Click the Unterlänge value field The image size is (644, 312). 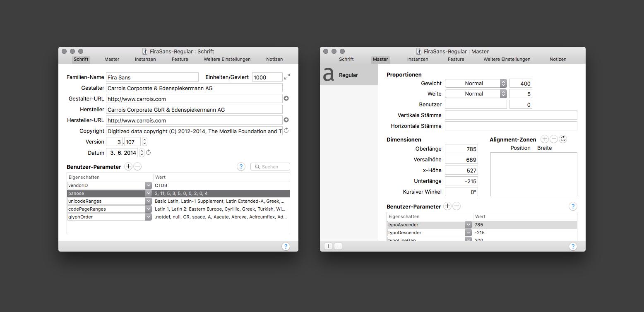click(461, 181)
